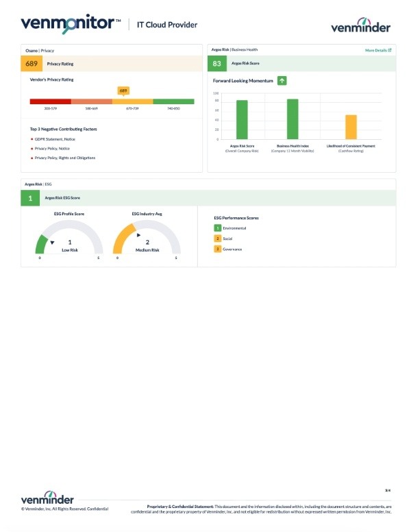Screen dimensions: 411x532
Task: Click the Forward Looking Momentum up-arrow icon
Action: (282, 81)
